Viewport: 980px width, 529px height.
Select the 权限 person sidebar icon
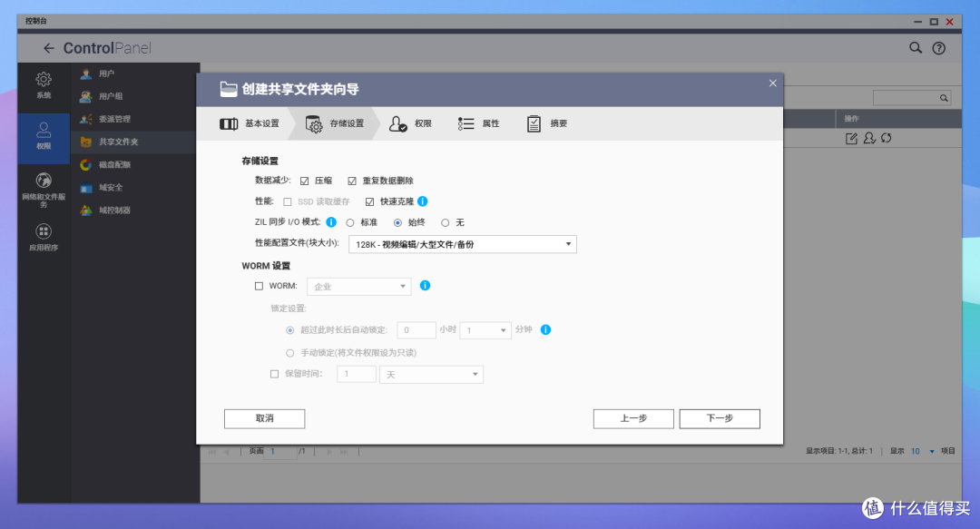click(44, 136)
